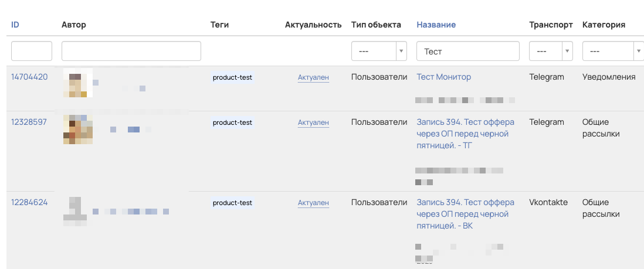Viewport: 644px width, 269px height.
Task: Click product-test tag in row 12284624
Action: pyautogui.click(x=232, y=202)
